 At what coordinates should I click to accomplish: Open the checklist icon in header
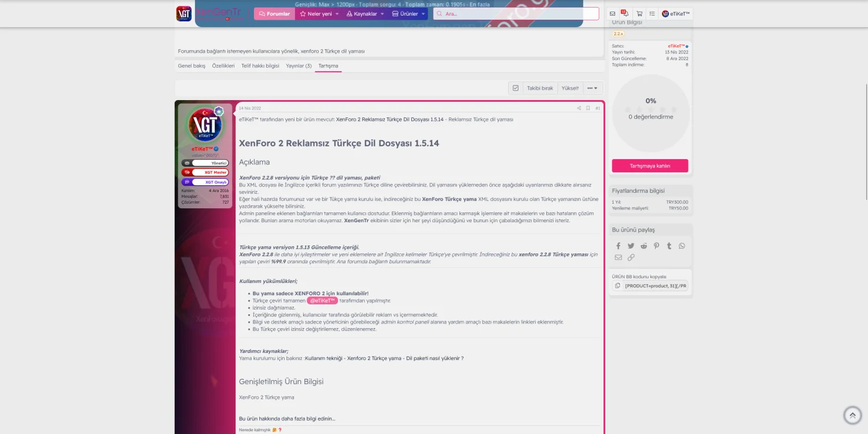652,14
